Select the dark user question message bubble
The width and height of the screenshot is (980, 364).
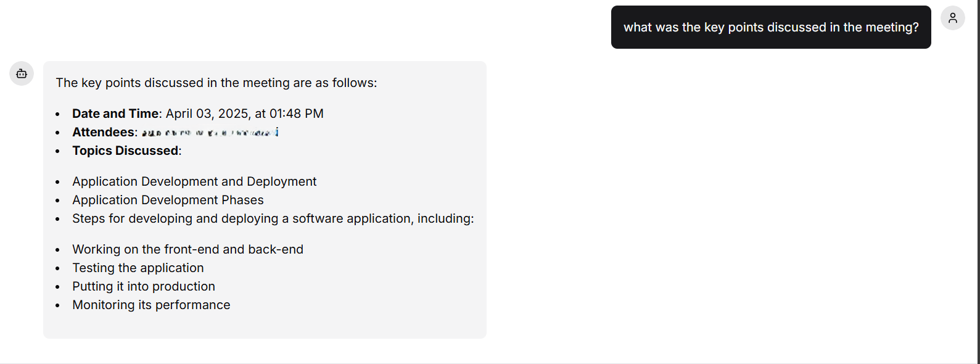771,27
